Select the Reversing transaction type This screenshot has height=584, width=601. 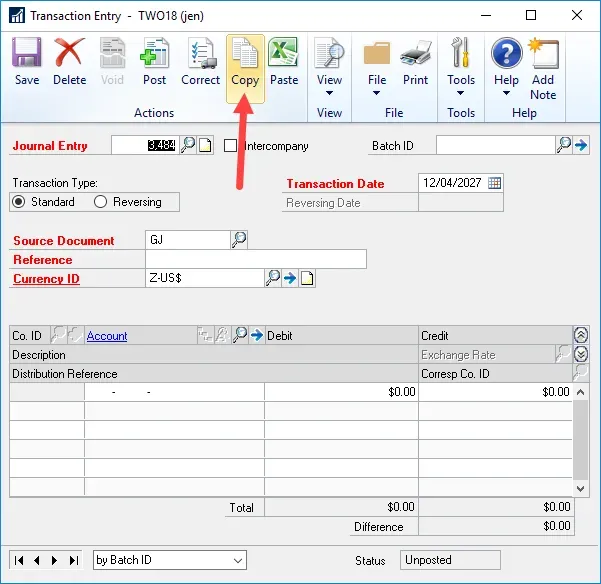[x=100, y=202]
